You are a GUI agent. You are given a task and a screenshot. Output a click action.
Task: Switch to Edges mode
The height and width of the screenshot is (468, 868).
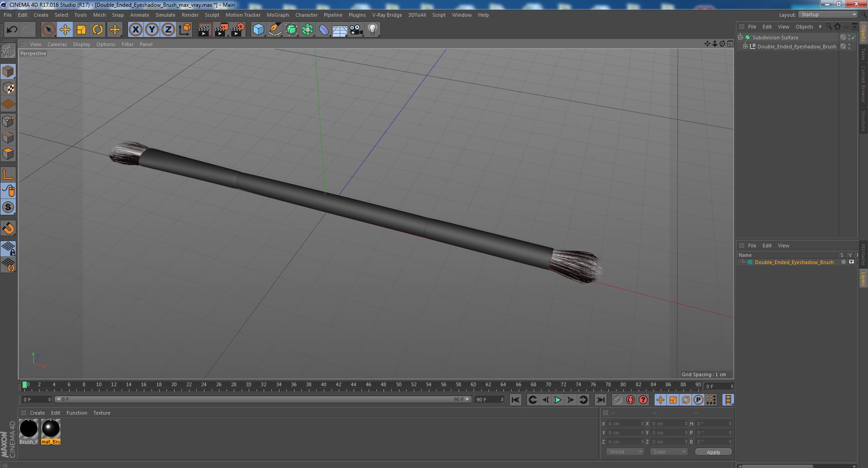8,137
